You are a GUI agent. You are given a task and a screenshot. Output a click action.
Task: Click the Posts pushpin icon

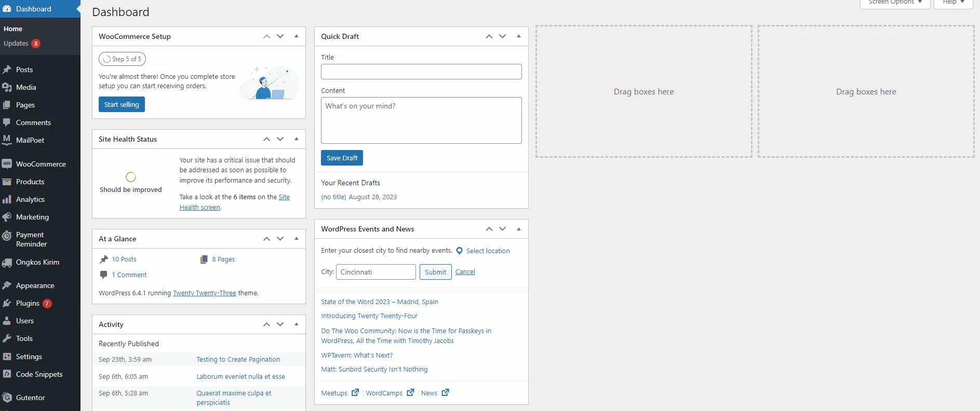[7, 70]
